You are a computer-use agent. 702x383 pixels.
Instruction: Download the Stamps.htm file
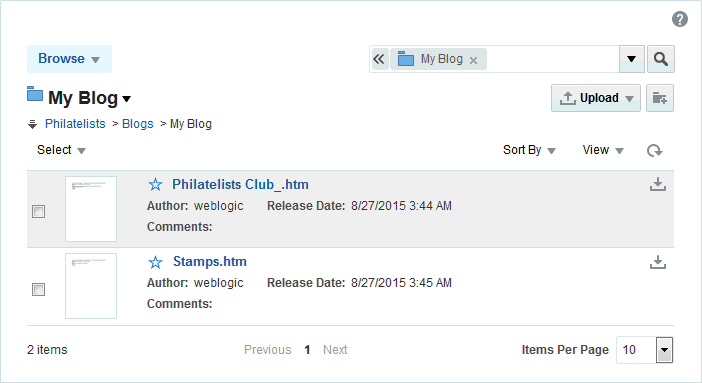click(x=658, y=262)
